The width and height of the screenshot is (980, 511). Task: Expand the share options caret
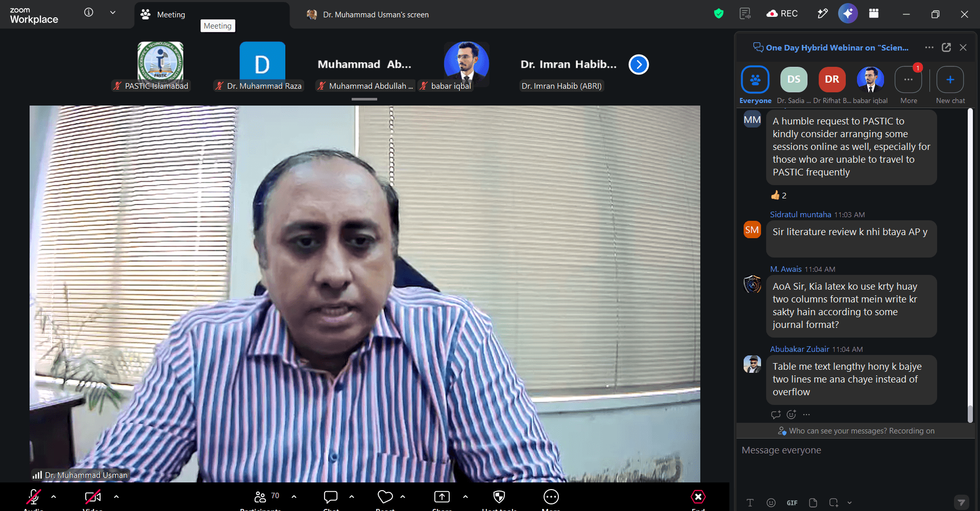pyautogui.click(x=465, y=496)
